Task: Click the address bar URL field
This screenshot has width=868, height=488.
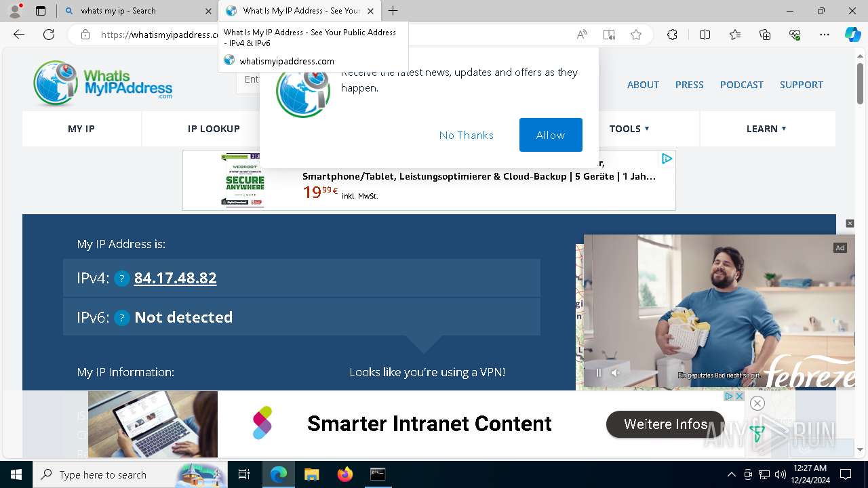Action: coord(325,35)
